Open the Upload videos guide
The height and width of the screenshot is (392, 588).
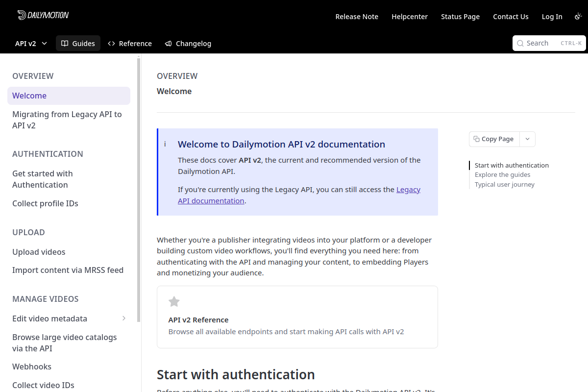(x=39, y=252)
